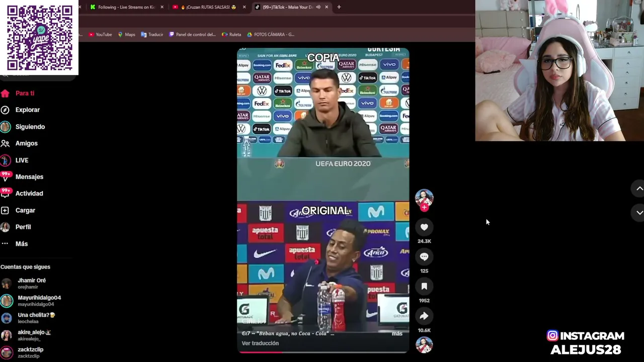Click 'Ver traducción' under the caption
Screen dimensions: 644x362
point(260,343)
